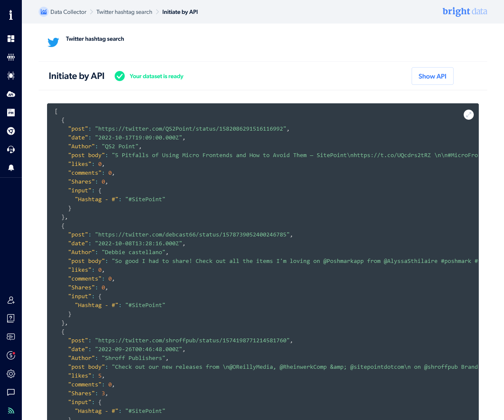Click the post body starting "So good I had"
The image size is (504, 420).
pos(295,261)
